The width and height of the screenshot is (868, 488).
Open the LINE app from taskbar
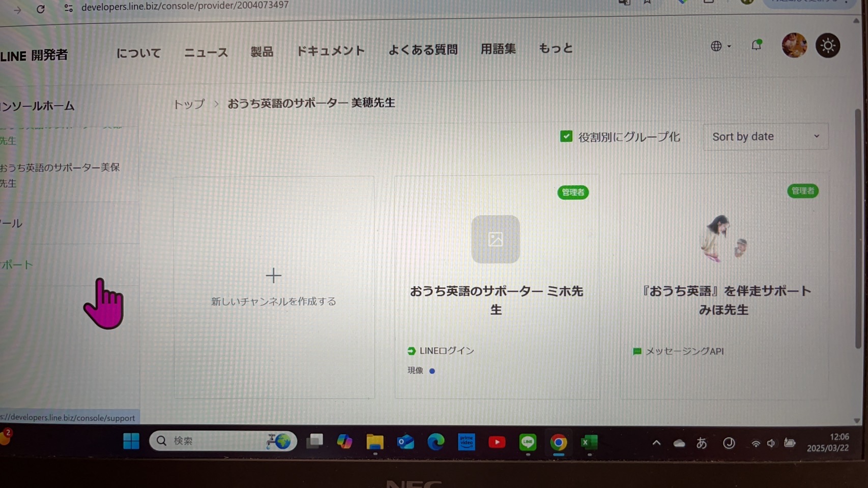coord(528,442)
